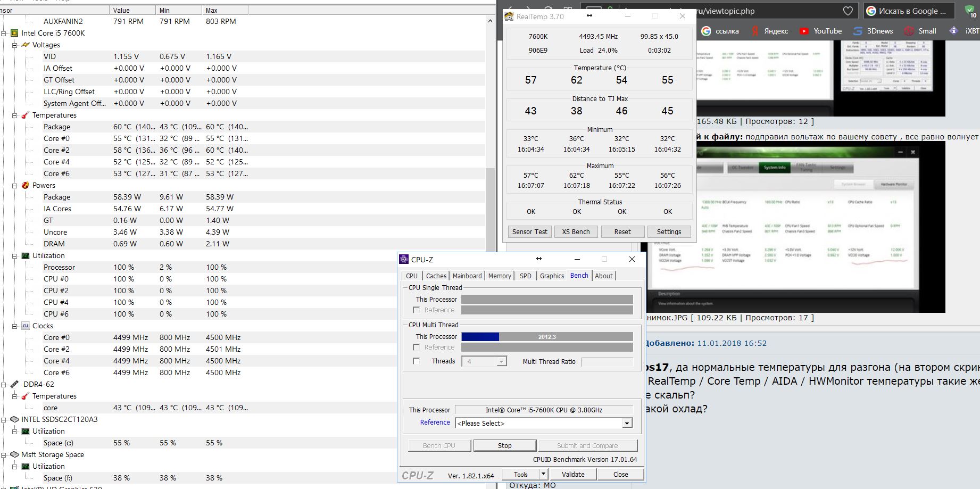Click the drive icon beside Msft Storage Space
The width and height of the screenshot is (980, 489).
pyautogui.click(x=14, y=454)
